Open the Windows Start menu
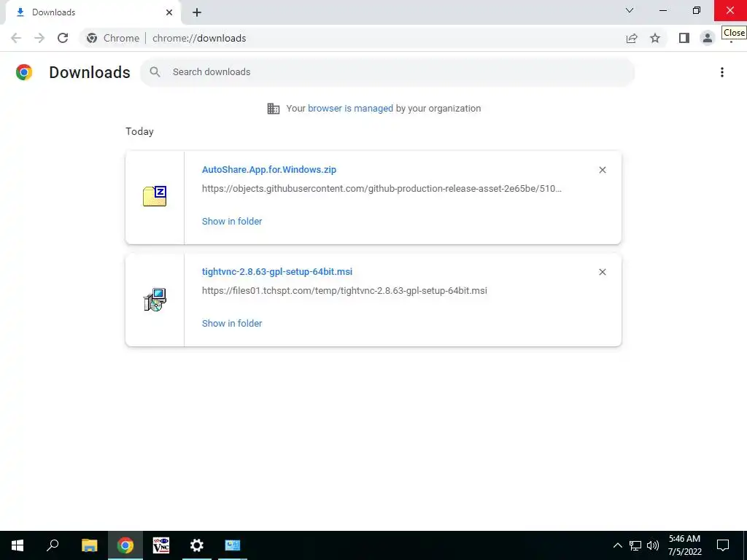This screenshot has width=747, height=560. click(x=18, y=545)
